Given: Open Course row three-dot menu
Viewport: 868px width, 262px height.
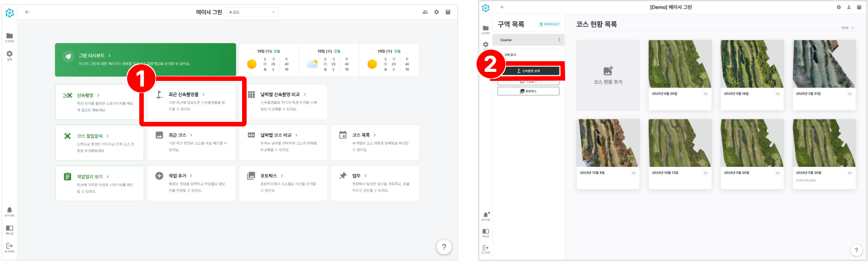Looking at the screenshot, I should [559, 40].
